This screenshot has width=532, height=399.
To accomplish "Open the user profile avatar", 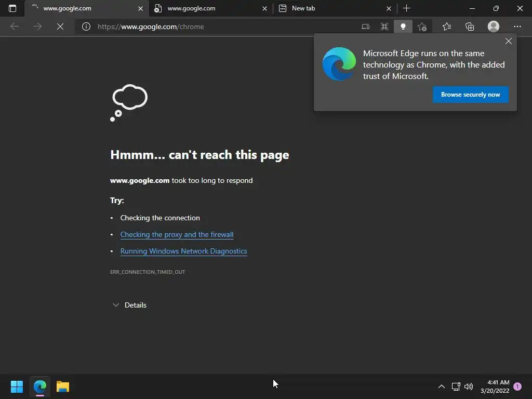I will [494, 26].
